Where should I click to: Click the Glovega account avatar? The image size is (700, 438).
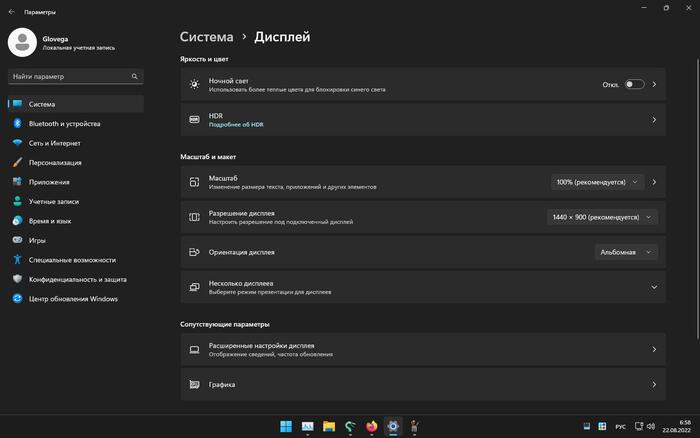tap(22, 42)
